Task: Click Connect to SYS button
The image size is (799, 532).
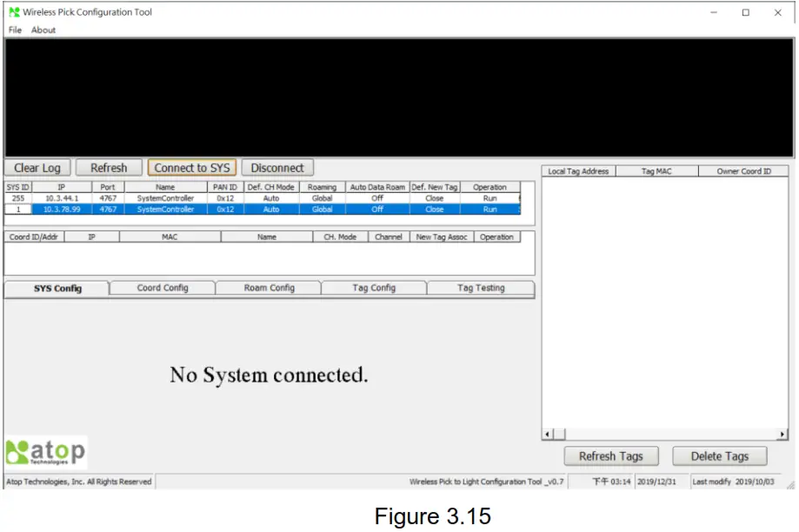Action: (x=192, y=168)
